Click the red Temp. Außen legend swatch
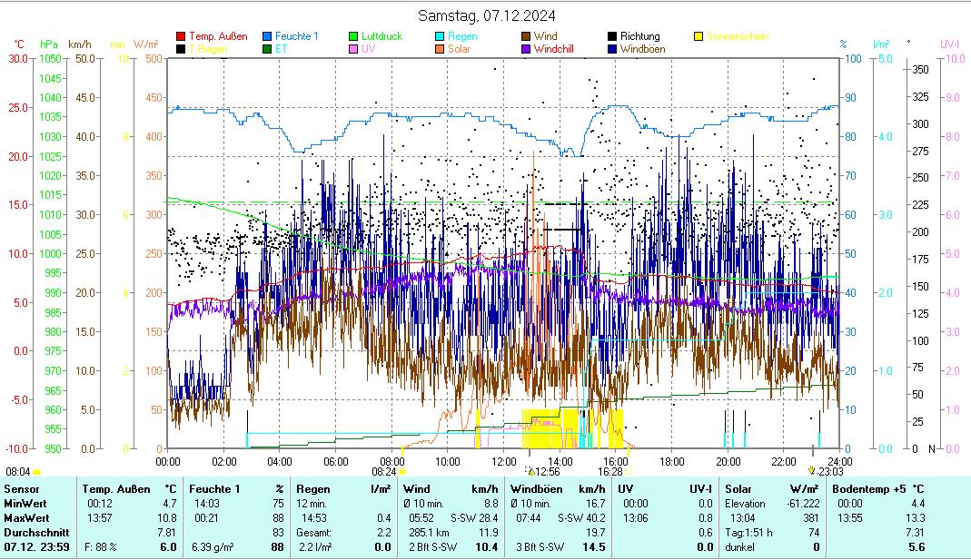This screenshot has height=560, width=971. click(x=181, y=36)
